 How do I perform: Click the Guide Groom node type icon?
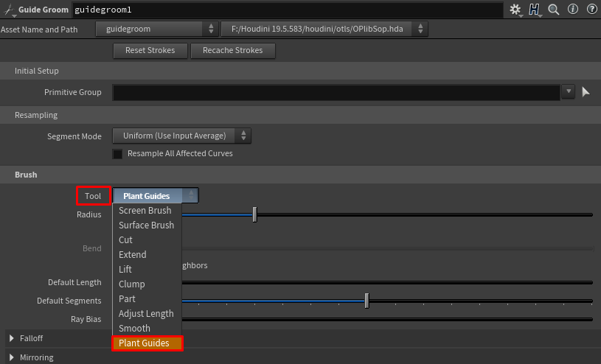9,10
